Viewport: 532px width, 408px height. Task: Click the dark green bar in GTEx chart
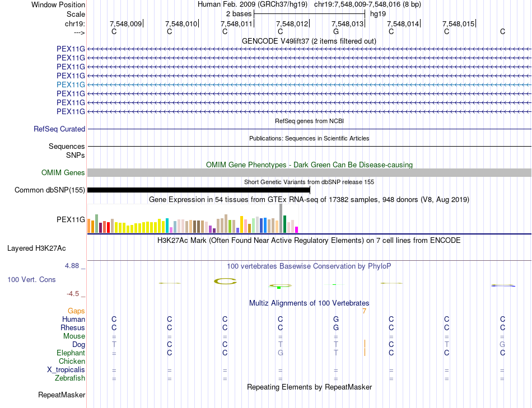click(x=284, y=224)
